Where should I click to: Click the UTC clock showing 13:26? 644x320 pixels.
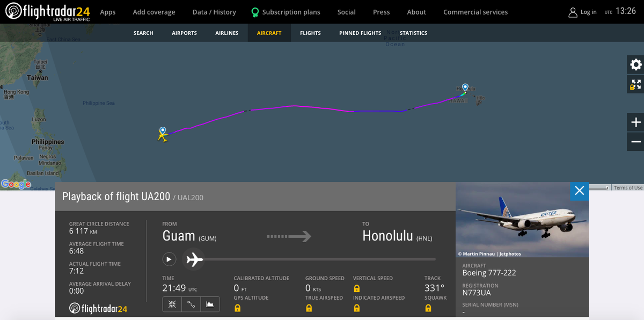coord(620,11)
